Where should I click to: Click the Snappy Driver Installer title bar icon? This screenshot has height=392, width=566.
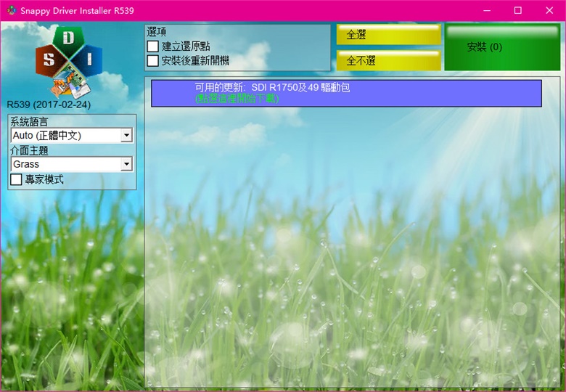(x=11, y=10)
